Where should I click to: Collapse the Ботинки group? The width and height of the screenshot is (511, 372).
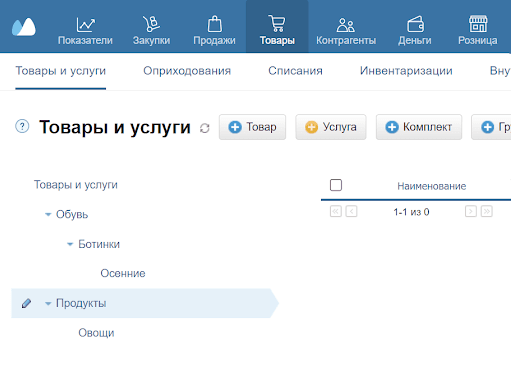click(x=70, y=244)
